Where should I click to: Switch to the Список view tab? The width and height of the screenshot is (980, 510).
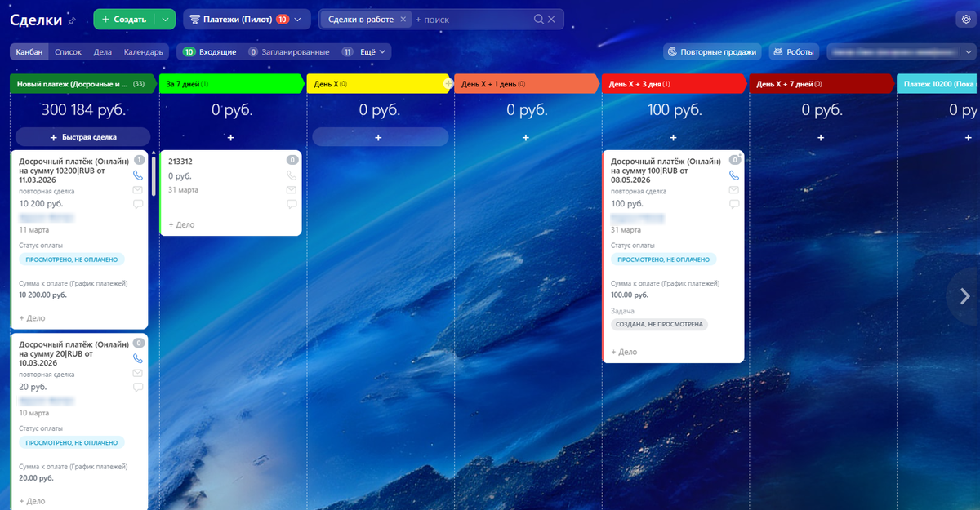click(68, 52)
